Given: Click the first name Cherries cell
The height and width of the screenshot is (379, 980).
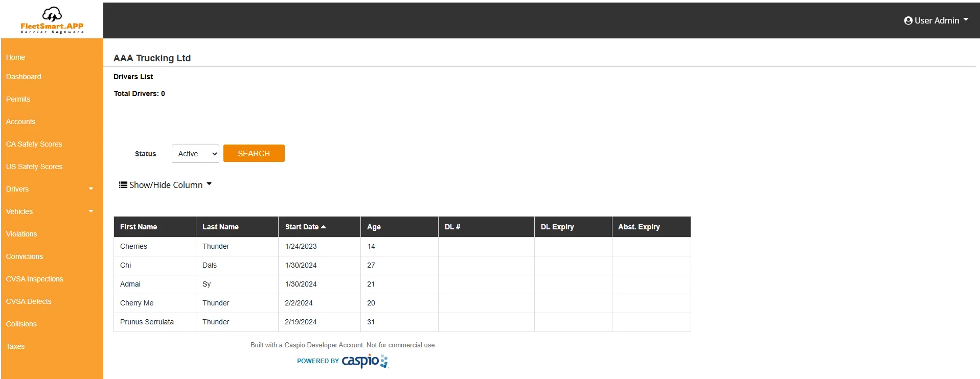Looking at the screenshot, I should (155, 246).
